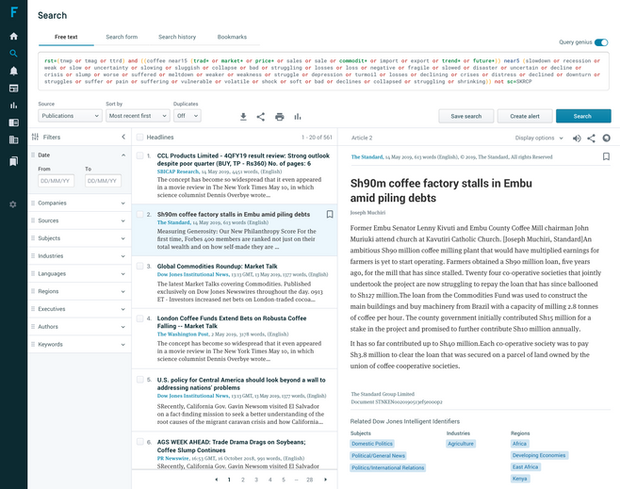Print results using the printer icon

[279, 116]
